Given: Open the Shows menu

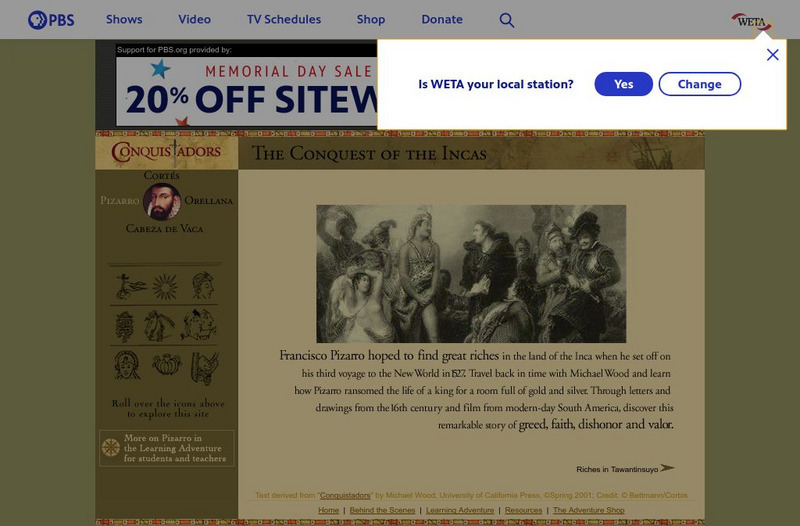Looking at the screenshot, I should 124,19.
